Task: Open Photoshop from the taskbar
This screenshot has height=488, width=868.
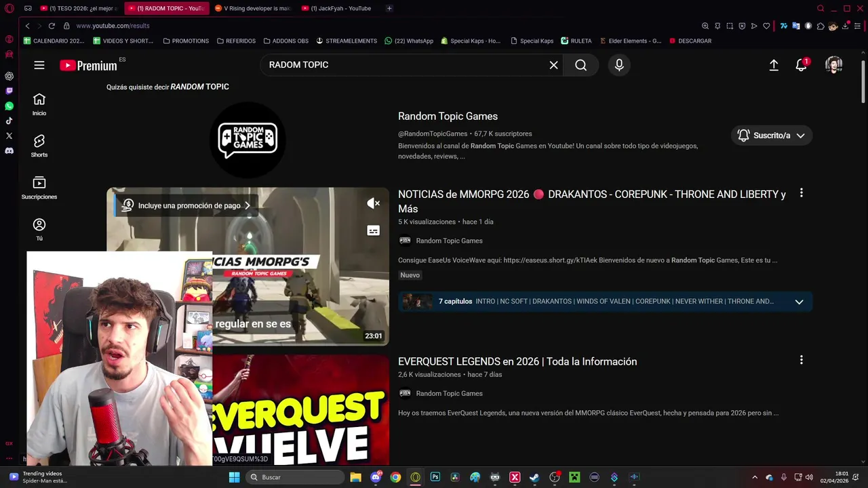Action: tap(435, 477)
